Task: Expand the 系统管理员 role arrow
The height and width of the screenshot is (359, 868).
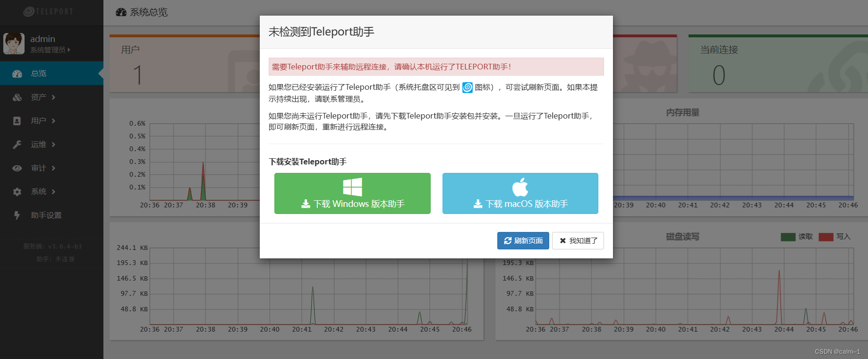Action: click(x=69, y=50)
